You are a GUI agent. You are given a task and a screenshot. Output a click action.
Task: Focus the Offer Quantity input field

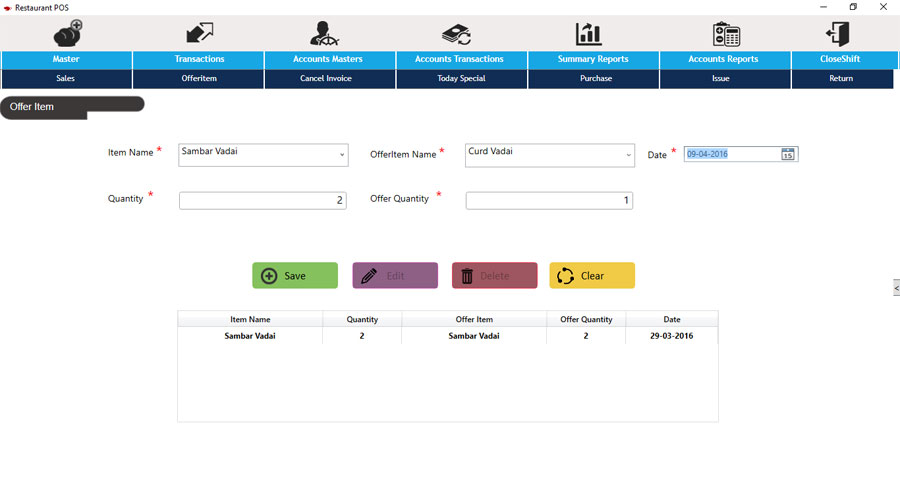coord(548,201)
